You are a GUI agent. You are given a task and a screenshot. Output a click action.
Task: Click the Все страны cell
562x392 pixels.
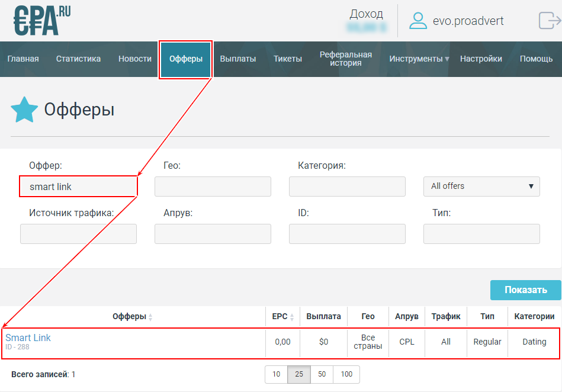368,342
